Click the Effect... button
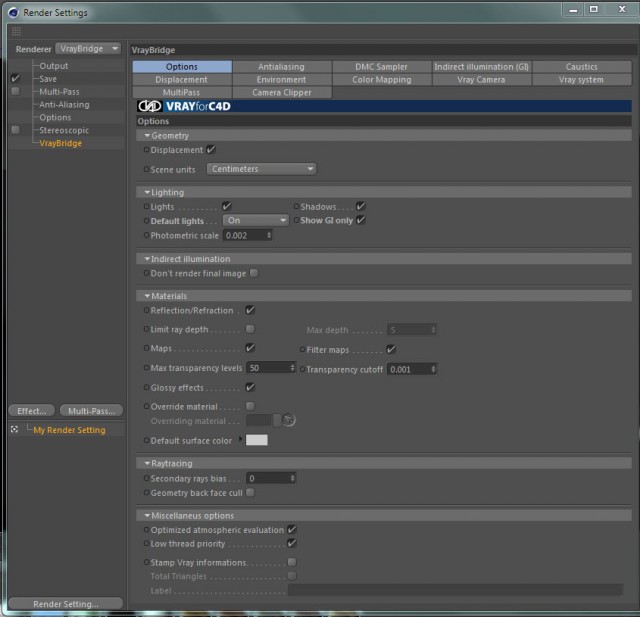Screen dimensions: 640x617 [31, 411]
